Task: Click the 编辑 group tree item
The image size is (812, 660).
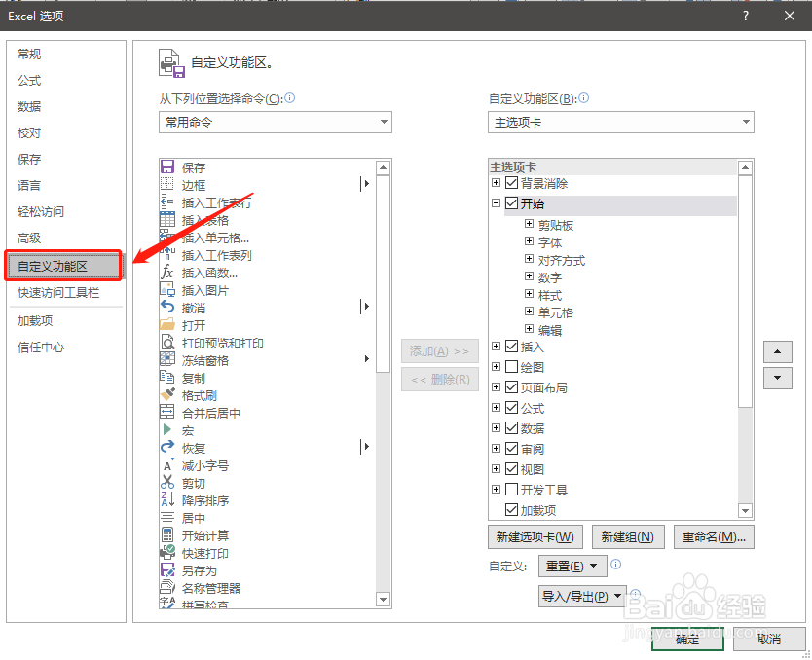Action: tap(550, 330)
